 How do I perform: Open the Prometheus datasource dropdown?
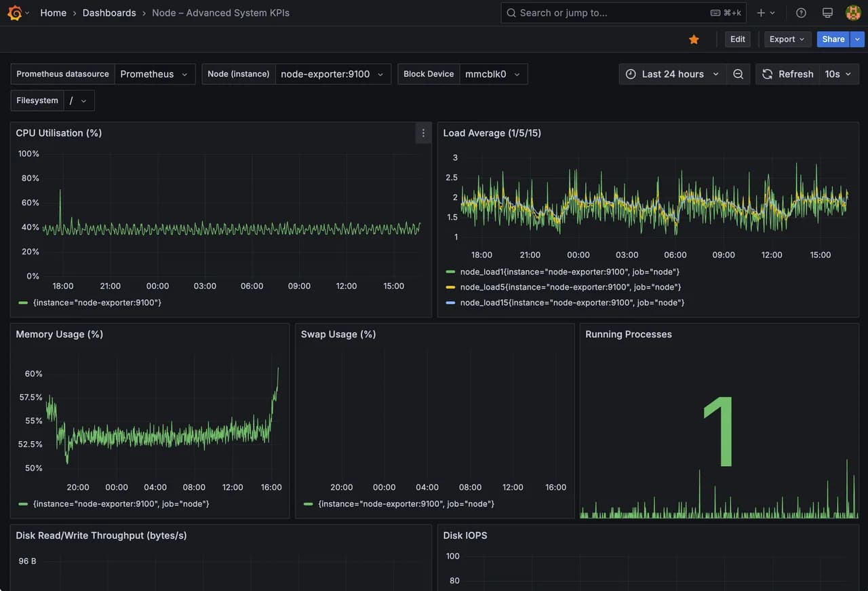point(155,74)
